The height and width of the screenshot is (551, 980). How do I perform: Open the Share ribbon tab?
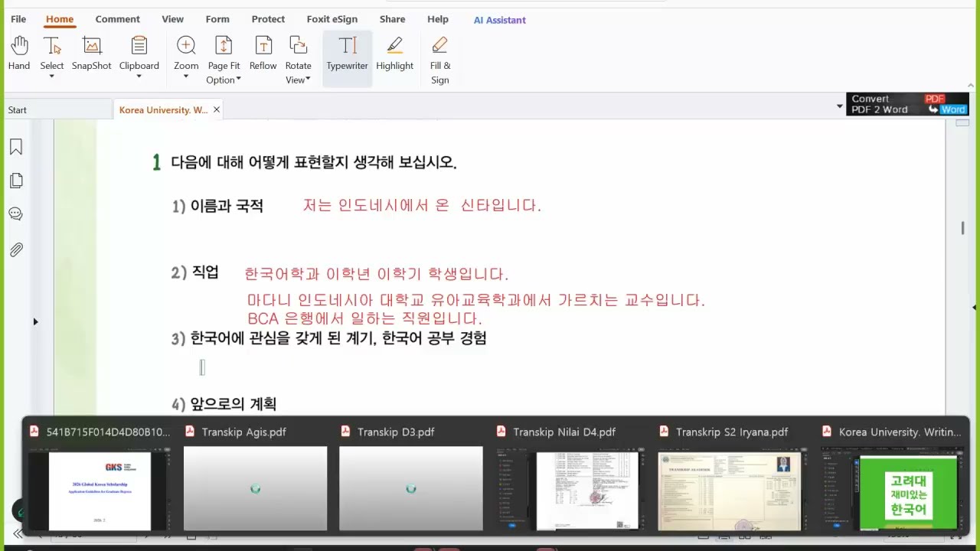coord(393,19)
